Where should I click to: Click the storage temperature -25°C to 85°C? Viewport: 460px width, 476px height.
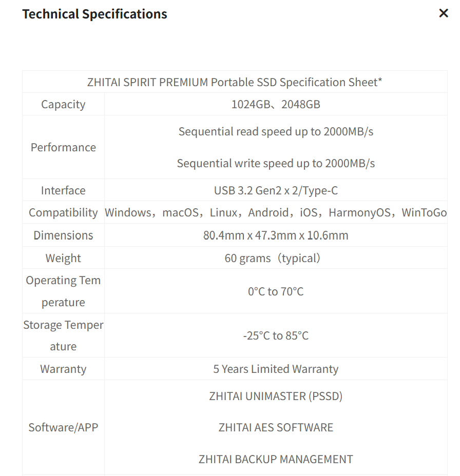tap(276, 335)
